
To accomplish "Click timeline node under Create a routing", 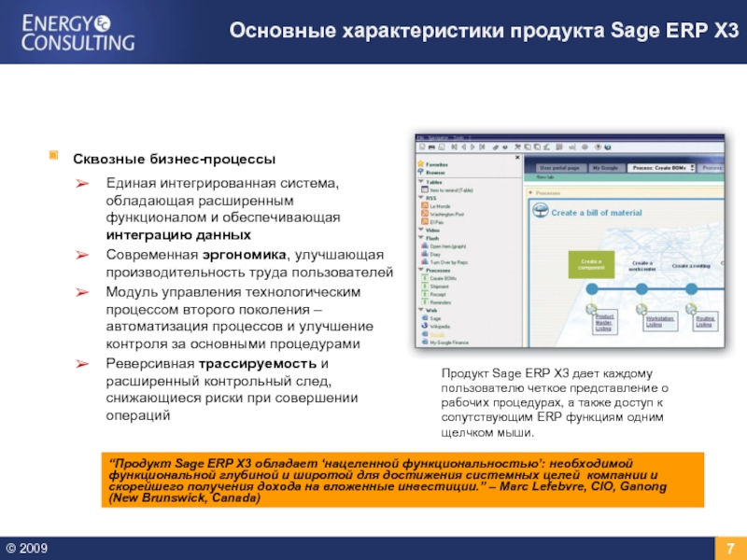I will (691, 288).
